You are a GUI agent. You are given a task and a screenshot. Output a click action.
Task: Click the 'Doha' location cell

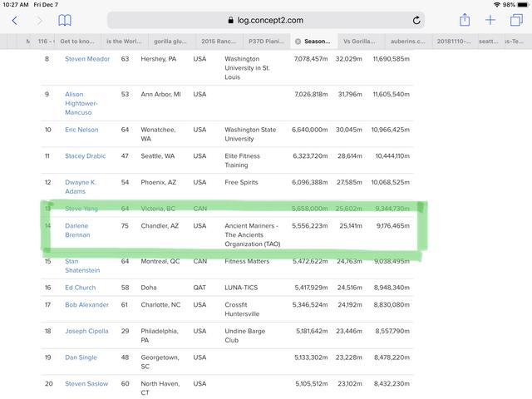coord(149,288)
